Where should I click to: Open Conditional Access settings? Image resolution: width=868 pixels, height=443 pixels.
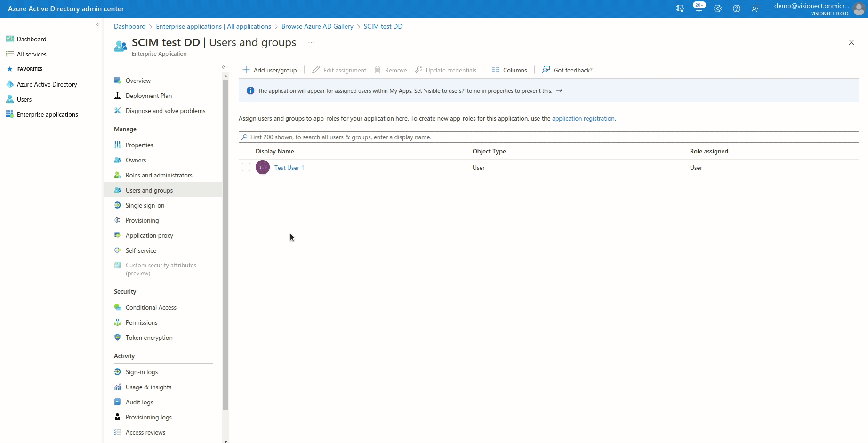[151, 307]
